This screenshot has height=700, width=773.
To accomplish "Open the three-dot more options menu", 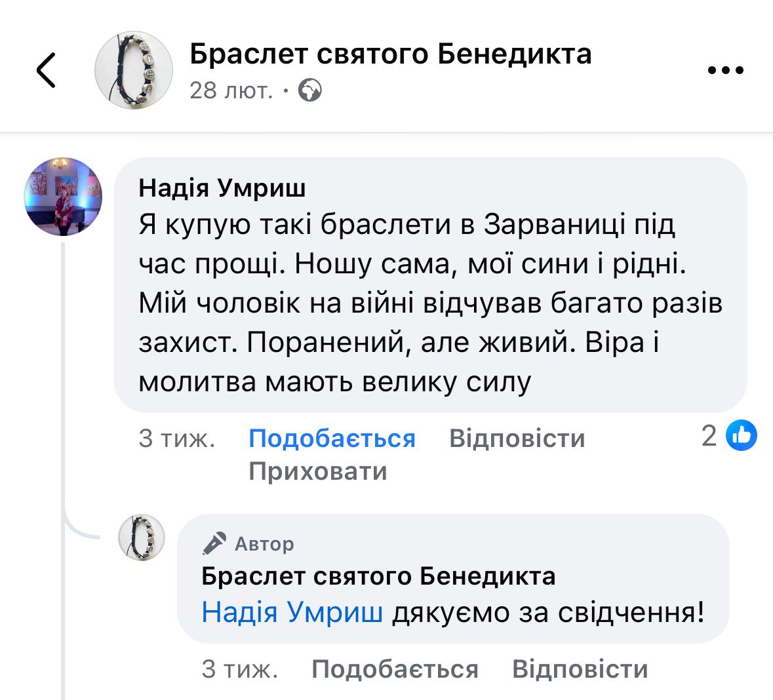I will pyautogui.click(x=726, y=70).
